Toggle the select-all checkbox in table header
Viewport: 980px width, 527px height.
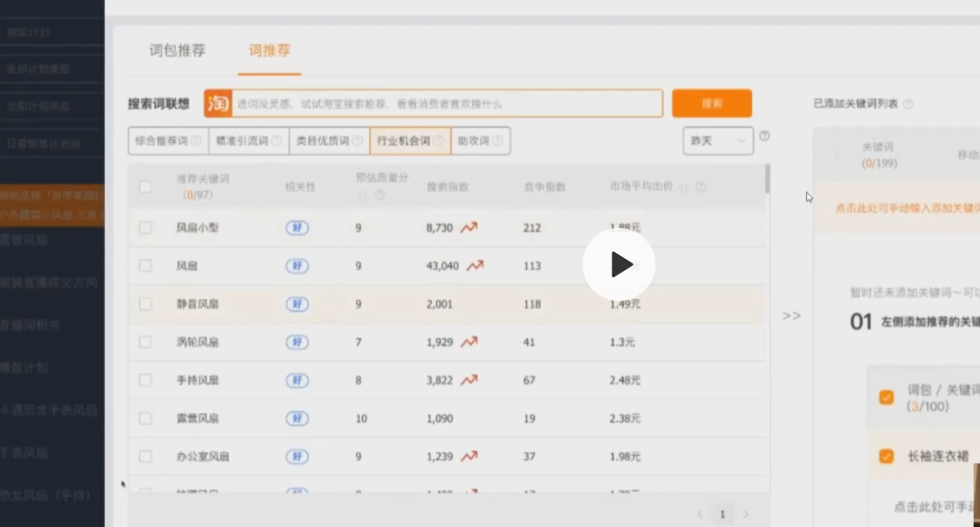pos(145,187)
